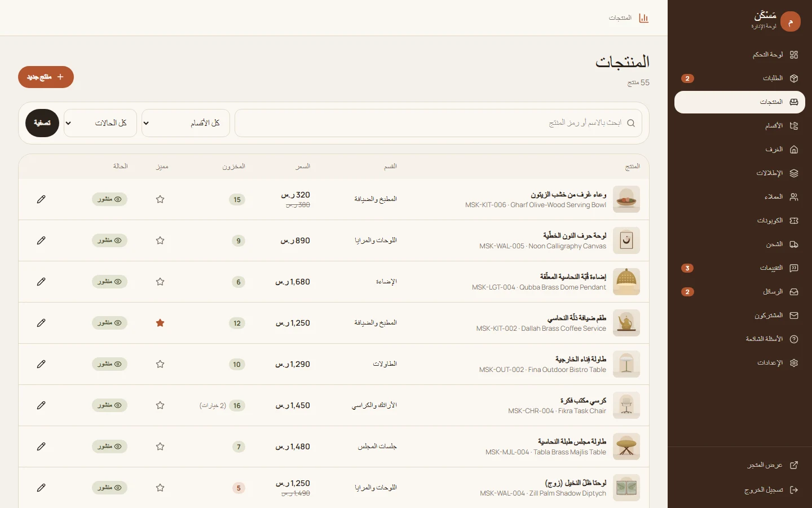Focus the product name or SKU search field
This screenshot has width=812, height=508.
[438, 123]
